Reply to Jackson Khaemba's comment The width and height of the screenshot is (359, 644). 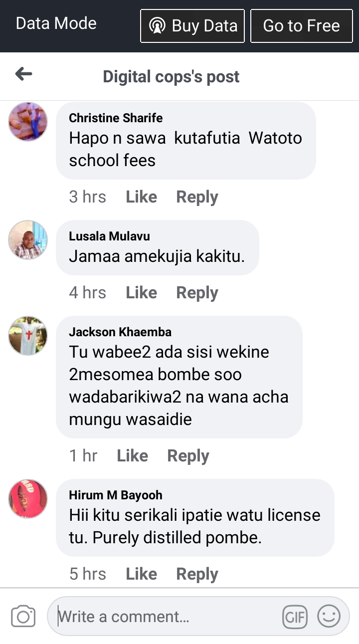[x=188, y=456]
